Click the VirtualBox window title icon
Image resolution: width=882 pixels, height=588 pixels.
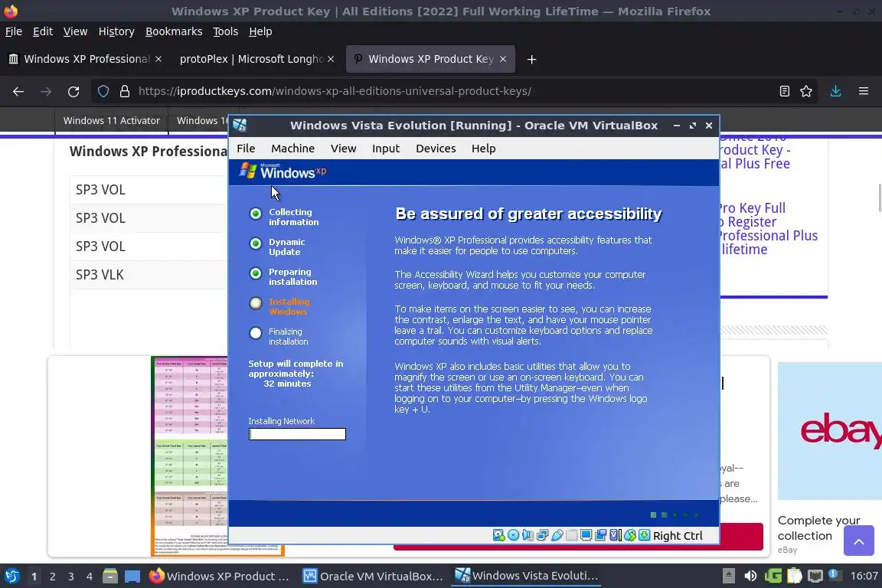point(240,125)
